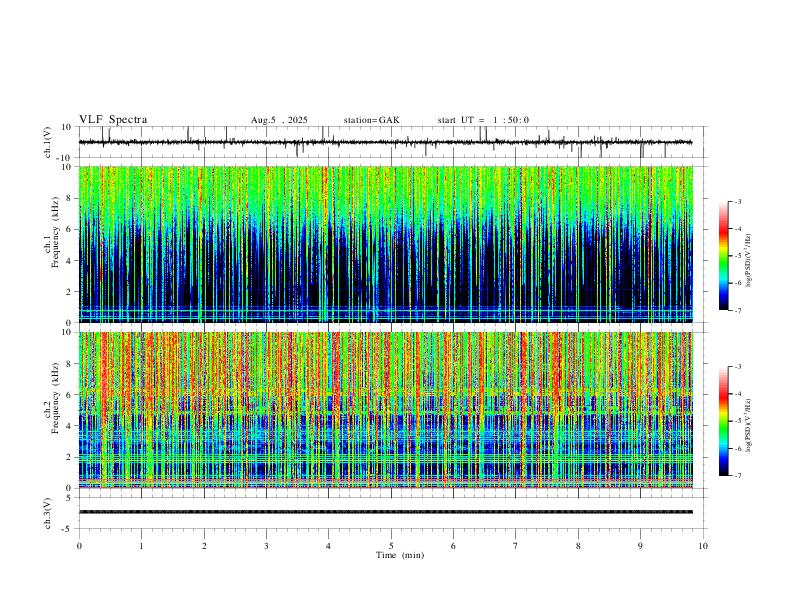Viewport: 792px width, 612px height.
Task: Click the "VLF Spectra" plot title
Action: click(113, 120)
